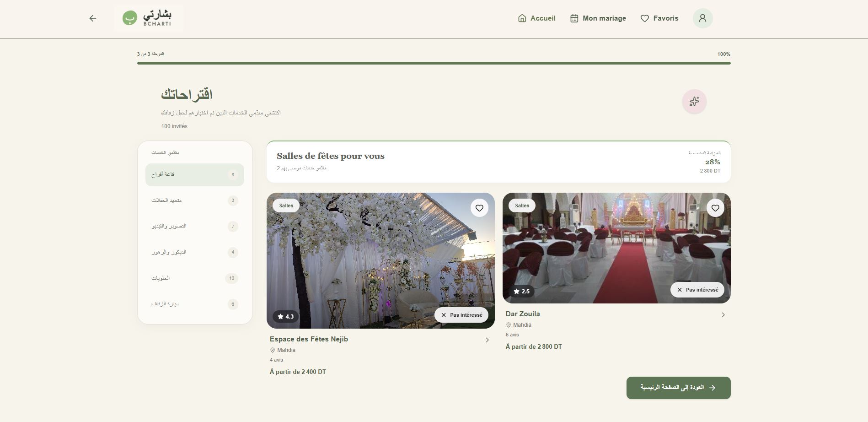Click the 'Salles de fêtes pour vous' heading
Viewport: 868px width, 422px height.
[331, 156]
